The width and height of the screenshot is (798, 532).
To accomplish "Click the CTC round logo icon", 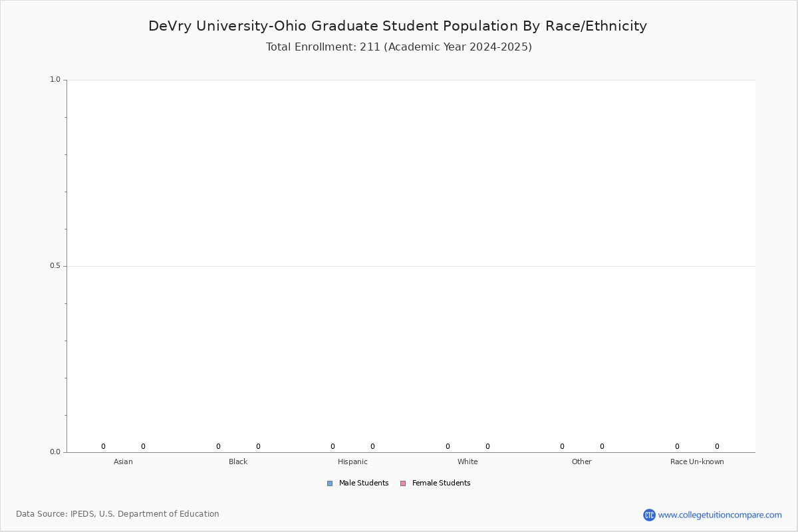I will click(649, 515).
